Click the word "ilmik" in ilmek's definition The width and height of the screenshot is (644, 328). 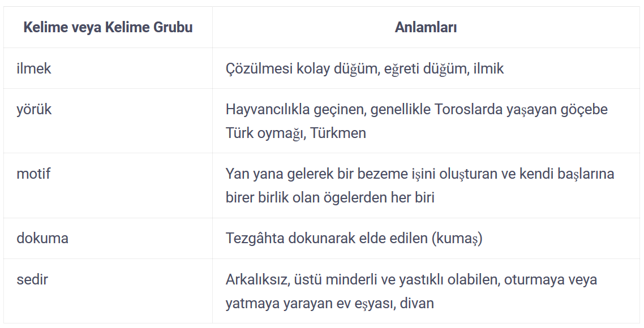(x=487, y=68)
